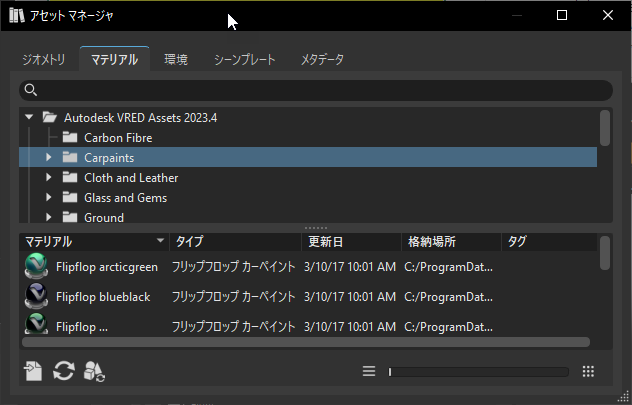Switch to the 環境 tab

(176, 60)
